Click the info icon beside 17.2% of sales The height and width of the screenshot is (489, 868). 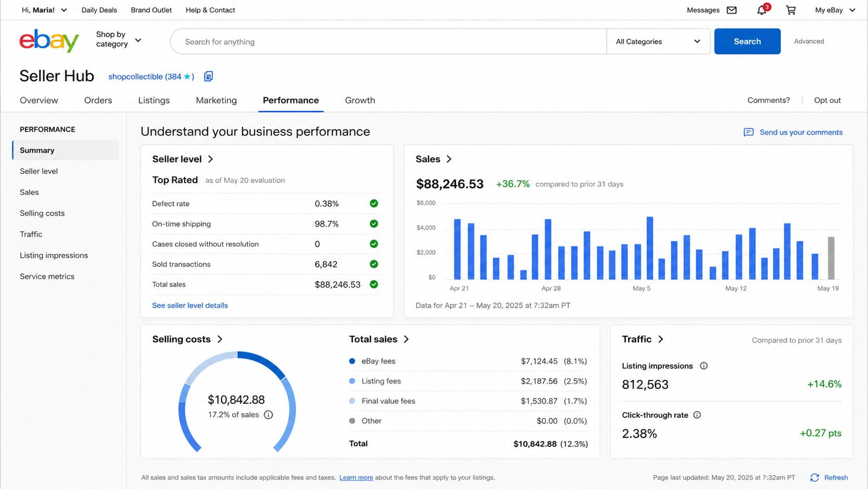(x=268, y=415)
